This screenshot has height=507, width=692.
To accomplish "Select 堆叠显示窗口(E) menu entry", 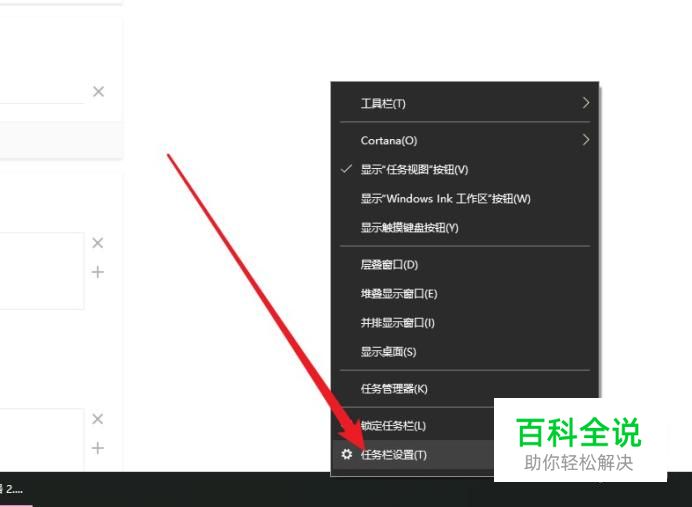I will coord(464,293).
